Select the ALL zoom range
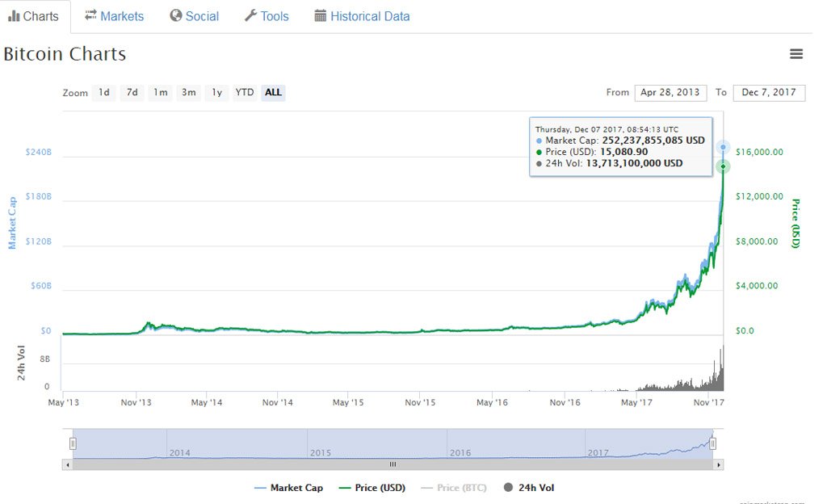Viewport: 827px width, 504px height. 273,93
